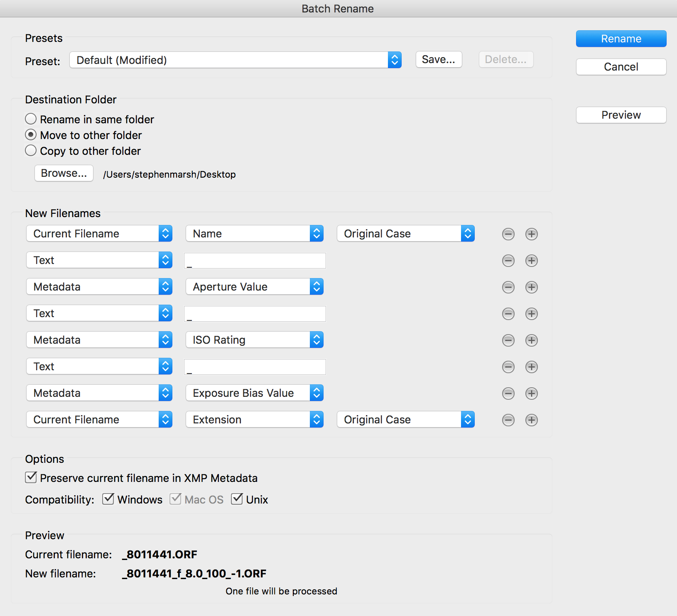The height and width of the screenshot is (616, 677).
Task: Remove the Exposure Bias Value row
Action: pos(508,394)
